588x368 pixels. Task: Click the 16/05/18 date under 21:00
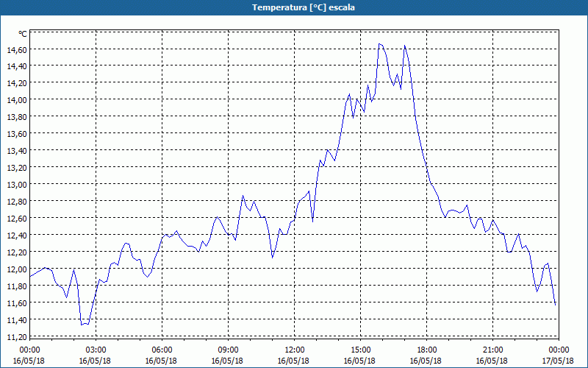[492, 361]
